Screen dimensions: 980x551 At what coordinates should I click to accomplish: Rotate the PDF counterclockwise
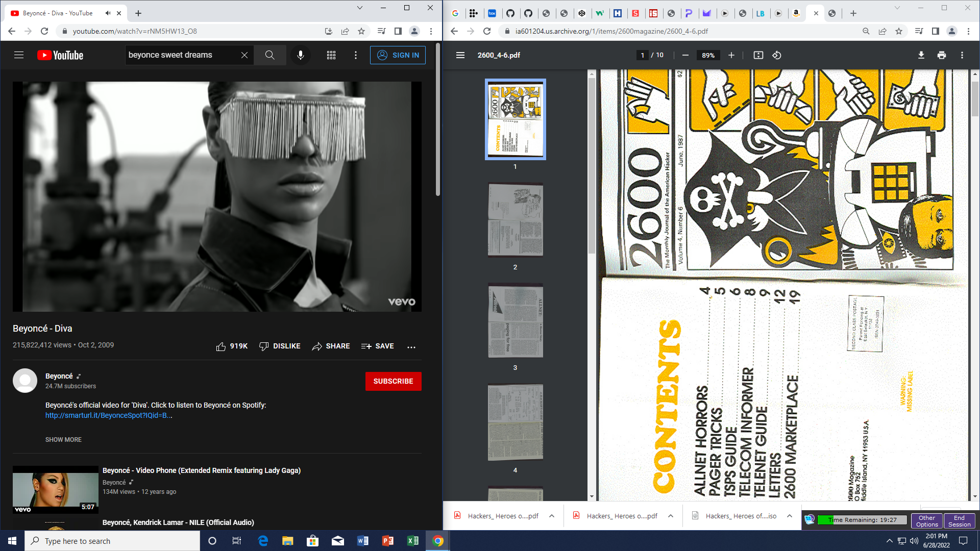(777, 55)
